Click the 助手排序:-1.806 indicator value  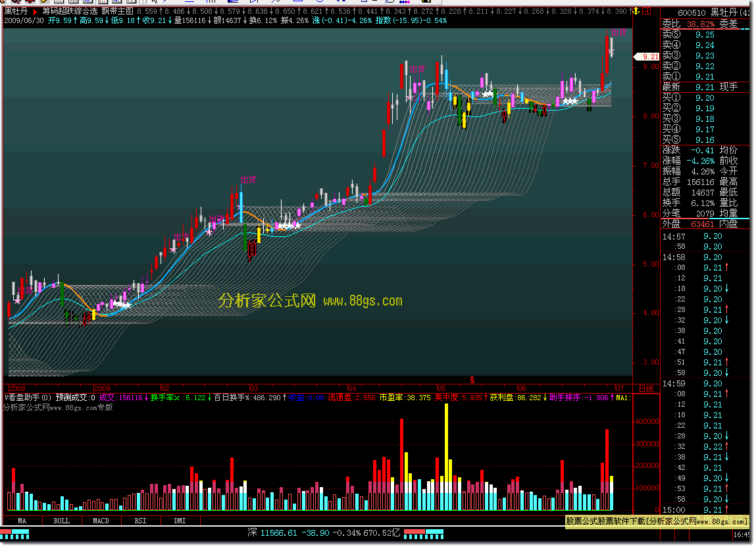(582, 398)
